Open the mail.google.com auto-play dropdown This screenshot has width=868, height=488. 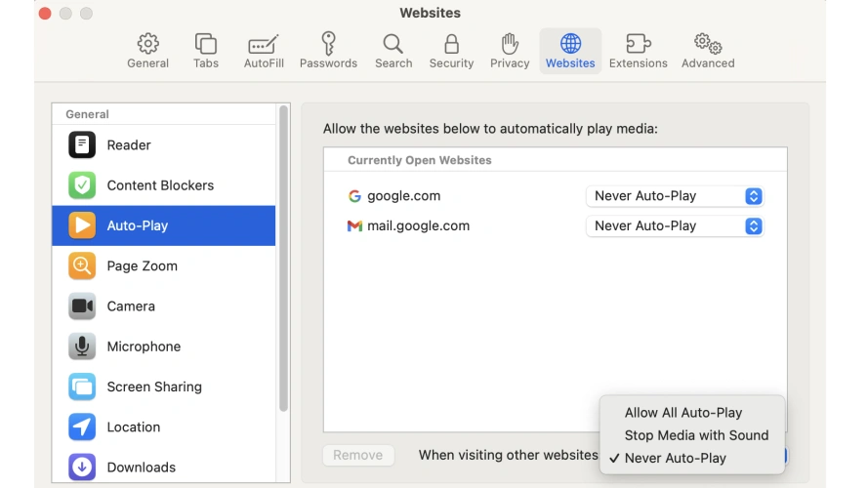[x=674, y=226]
